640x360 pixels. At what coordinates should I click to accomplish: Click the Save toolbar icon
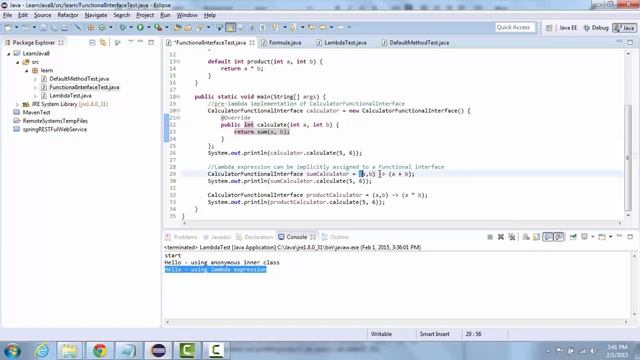tap(43, 27)
